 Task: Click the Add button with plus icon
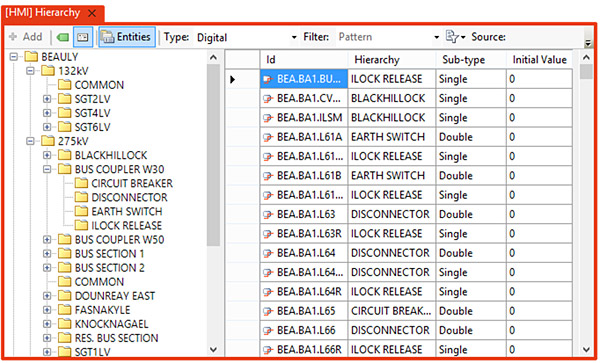pos(26,37)
